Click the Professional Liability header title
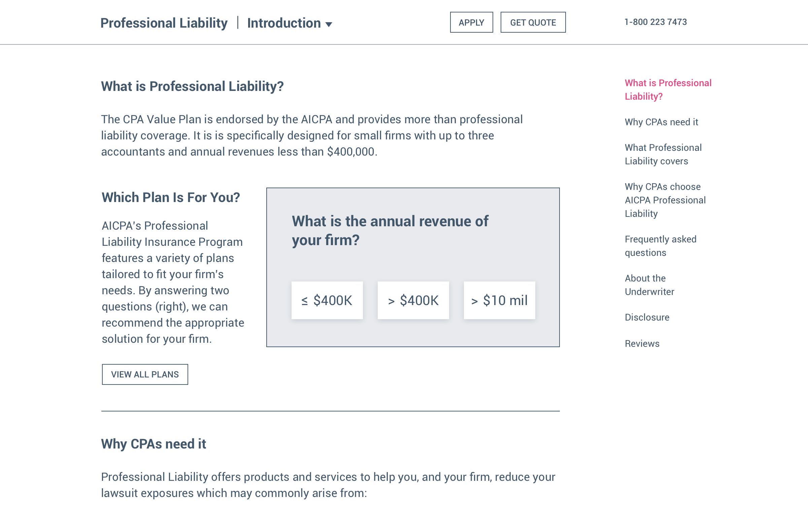Viewport: 808px width, 532px height. pyautogui.click(x=164, y=23)
